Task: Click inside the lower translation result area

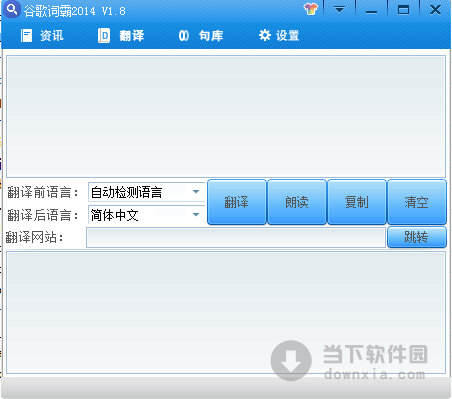Action: coord(226,313)
